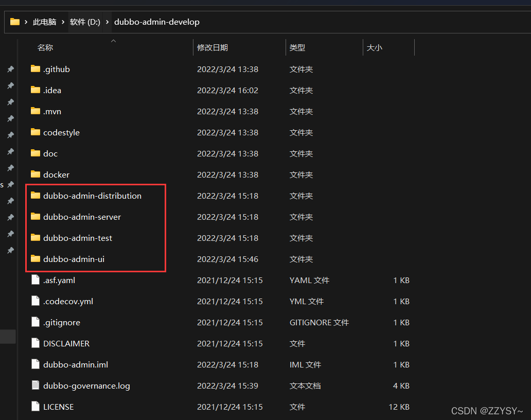The height and width of the screenshot is (420, 531).
Task: Click the pin icon beside dubbo-admin-test row
Action: (10, 234)
